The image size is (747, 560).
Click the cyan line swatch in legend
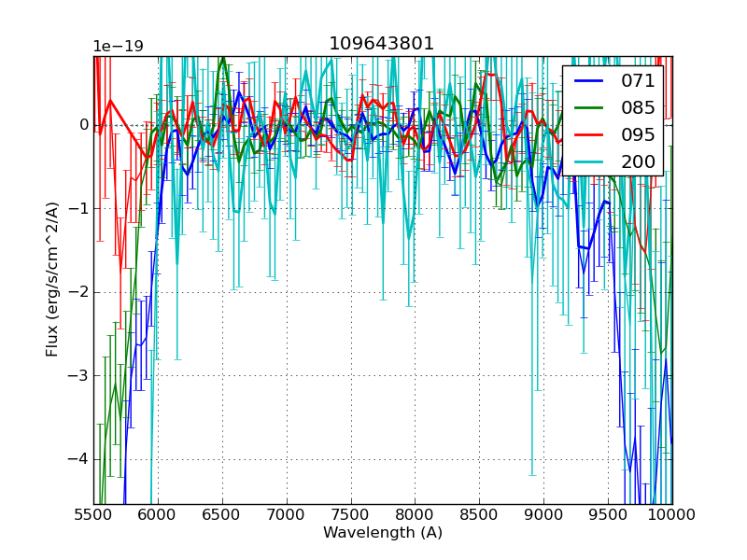tap(591, 161)
